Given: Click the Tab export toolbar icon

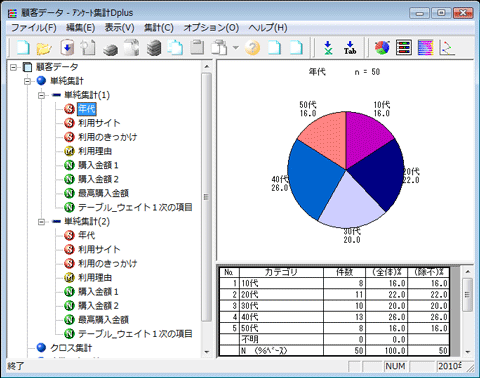Looking at the screenshot, I should [x=350, y=48].
